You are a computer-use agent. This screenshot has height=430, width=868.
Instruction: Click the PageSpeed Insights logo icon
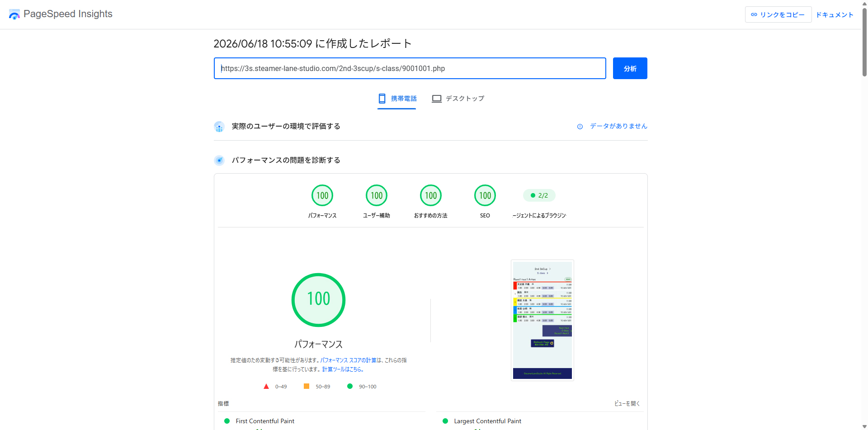14,14
